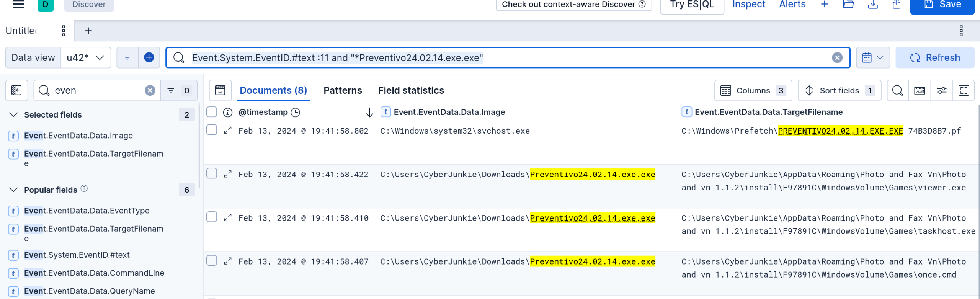Open the Inspect link
The height and width of the screenshot is (299, 980).
748,5
